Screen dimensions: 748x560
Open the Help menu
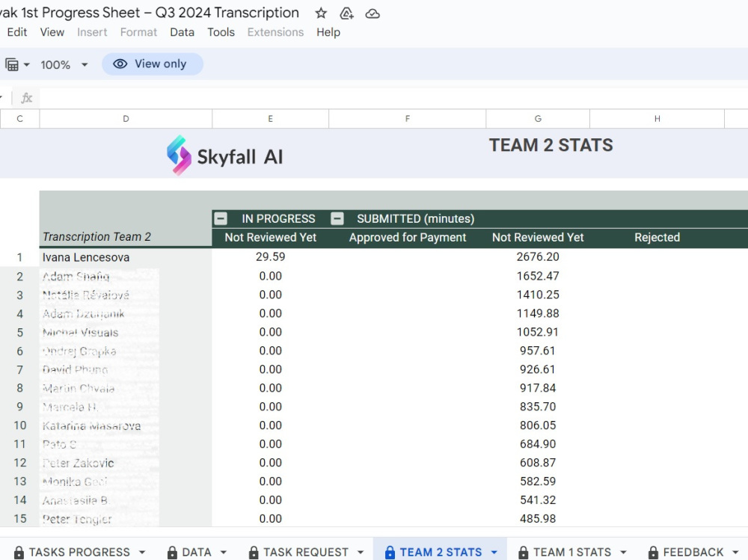tap(328, 32)
